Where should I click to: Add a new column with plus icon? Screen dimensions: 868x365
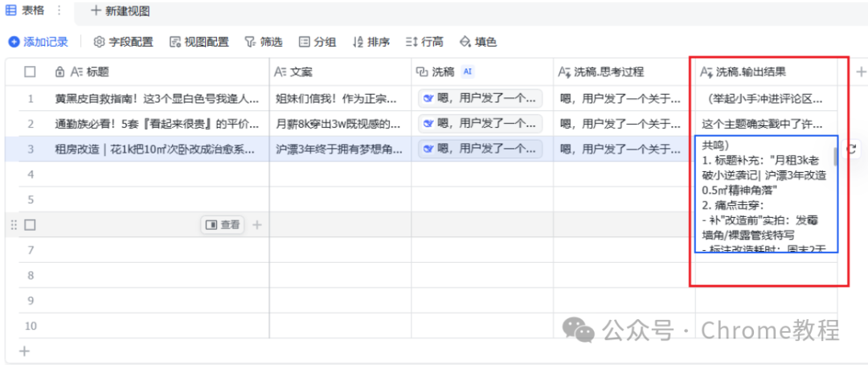(x=861, y=72)
